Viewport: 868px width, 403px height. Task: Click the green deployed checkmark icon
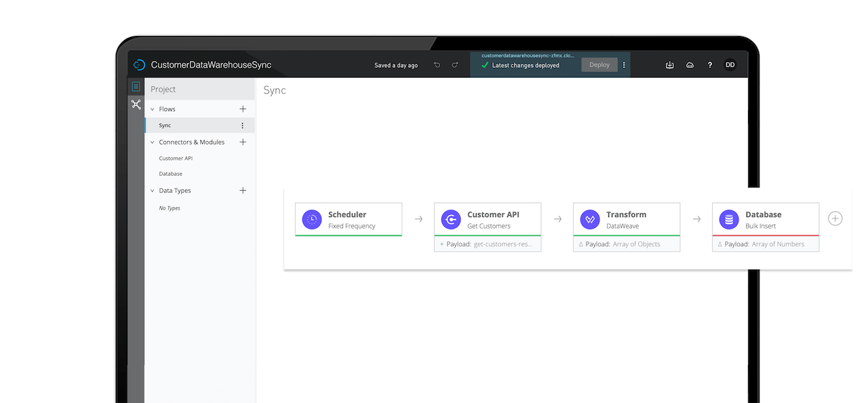(x=485, y=65)
